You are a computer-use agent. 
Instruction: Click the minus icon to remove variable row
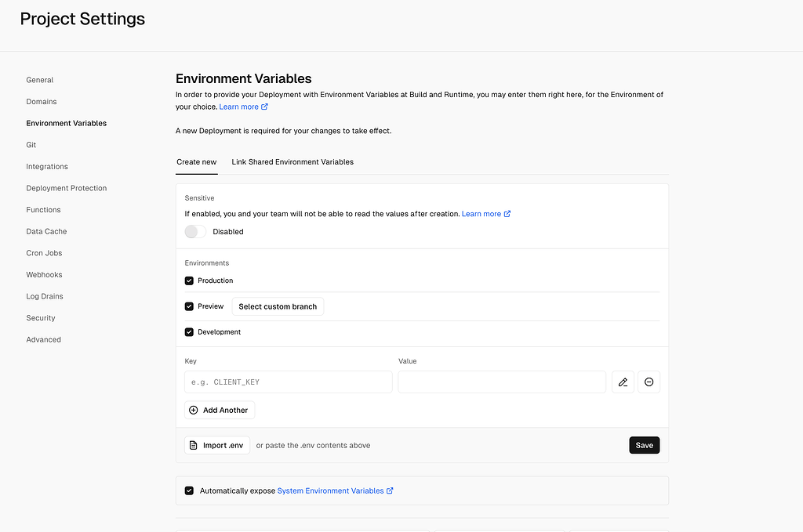pos(649,382)
